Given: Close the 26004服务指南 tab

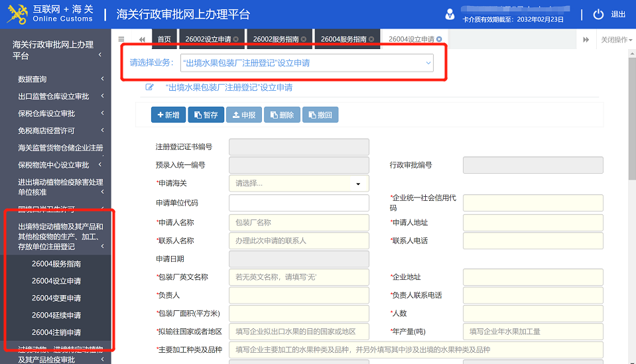Looking at the screenshot, I should coord(371,39).
